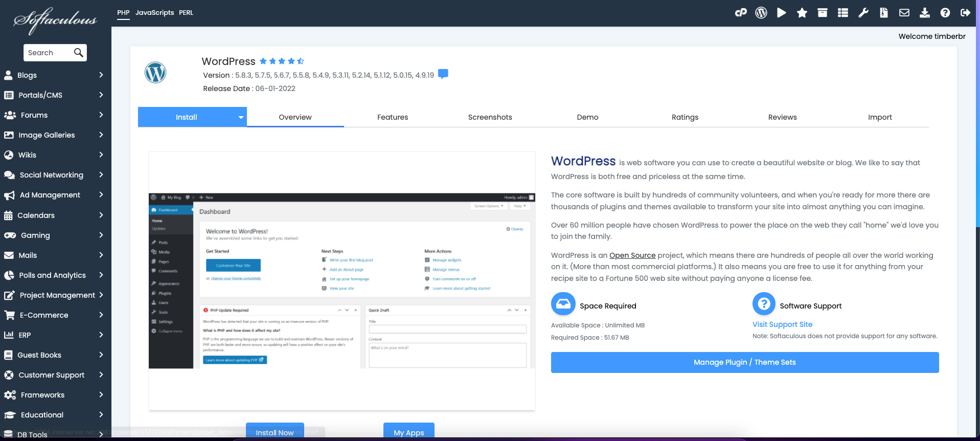Open backups via the zip file icon
The image size is (980, 441).
tap(884, 13)
